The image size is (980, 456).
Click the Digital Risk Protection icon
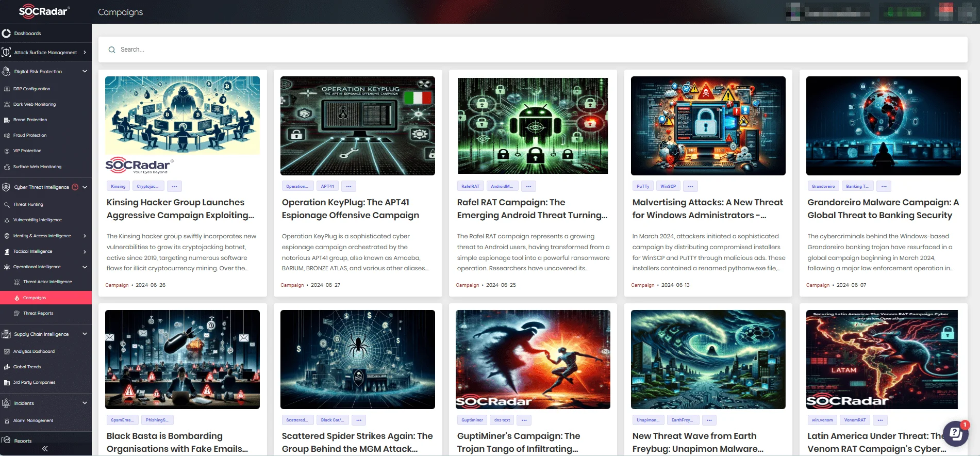click(6, 72)
